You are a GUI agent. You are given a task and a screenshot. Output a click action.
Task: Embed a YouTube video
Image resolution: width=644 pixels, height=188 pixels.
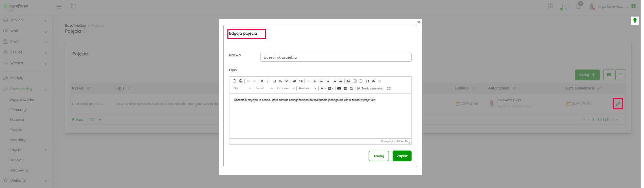pos(339,88)
